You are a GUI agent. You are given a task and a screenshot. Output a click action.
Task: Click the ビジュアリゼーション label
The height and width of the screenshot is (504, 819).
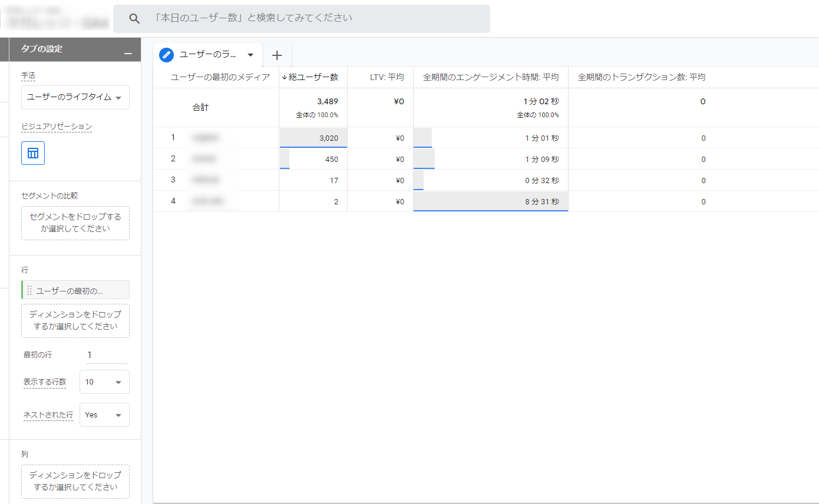tap(57, 127)
